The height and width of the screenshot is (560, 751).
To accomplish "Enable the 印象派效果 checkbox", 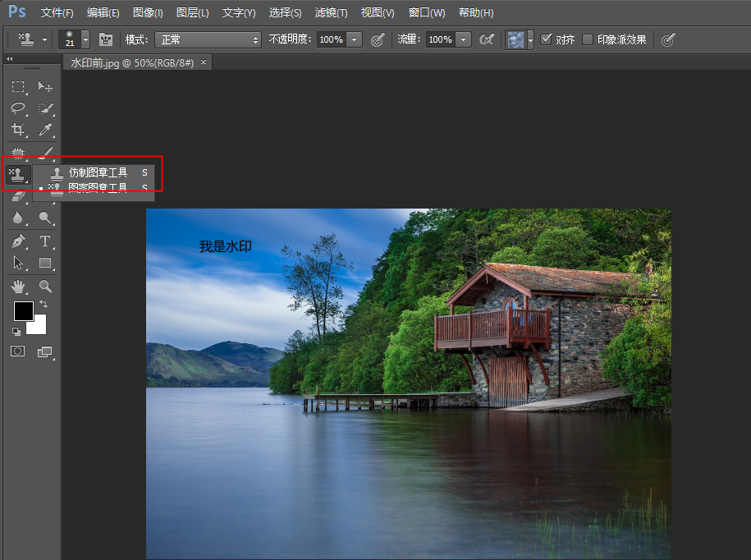I will coord(588,39).
